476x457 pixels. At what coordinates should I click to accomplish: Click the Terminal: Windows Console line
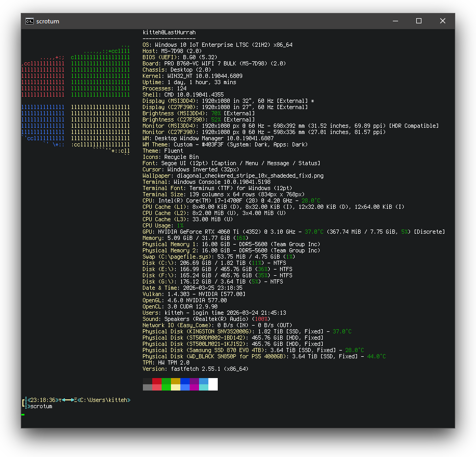click(206, 181)
